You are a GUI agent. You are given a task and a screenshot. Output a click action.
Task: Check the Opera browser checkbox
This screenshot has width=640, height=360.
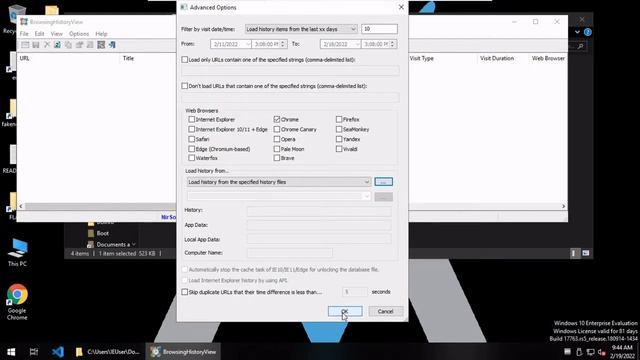pos(277,139)
